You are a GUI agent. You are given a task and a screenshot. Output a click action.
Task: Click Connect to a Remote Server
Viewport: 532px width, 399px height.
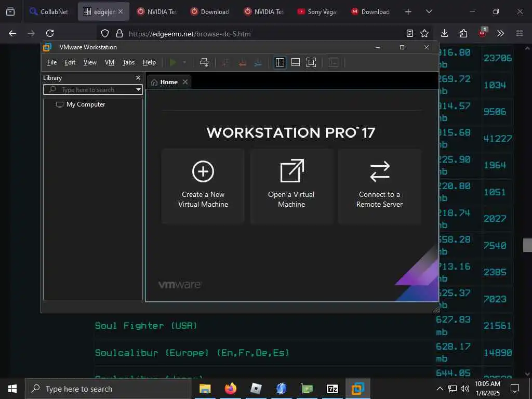(380, 186)
